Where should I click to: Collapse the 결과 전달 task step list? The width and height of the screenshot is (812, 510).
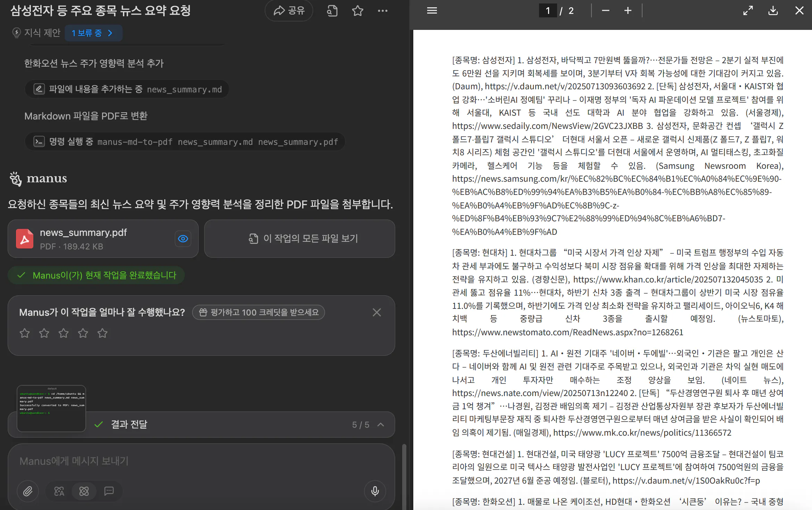coord(381,425)
